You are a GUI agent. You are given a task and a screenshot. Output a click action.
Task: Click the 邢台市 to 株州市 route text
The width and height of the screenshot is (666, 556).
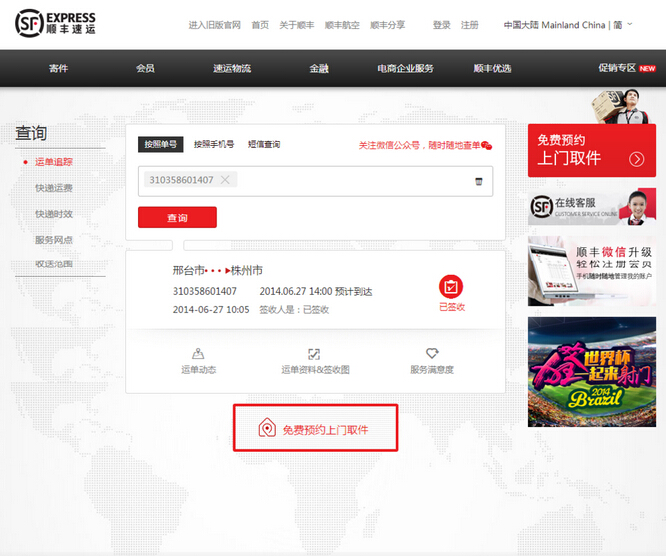[x=217, y=271]
